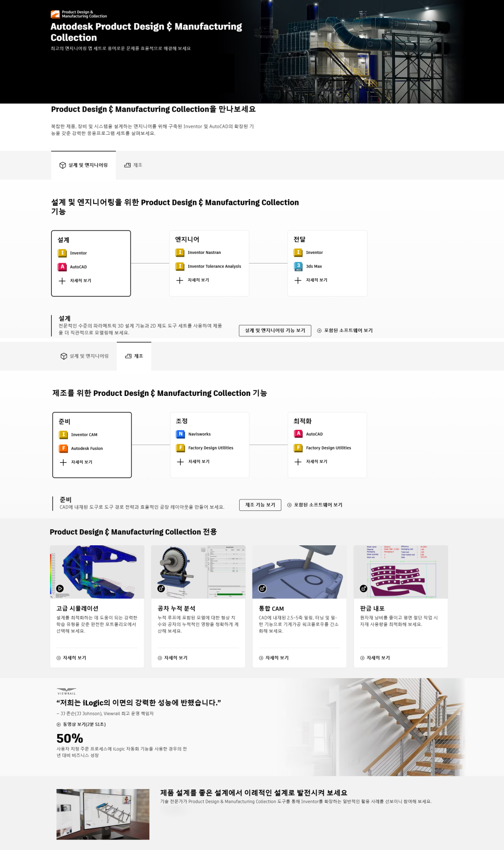The image size is (504, 850).
Task: Open the 판금 내포 nesting thumbnail
Action: pyautogui.click(x=401, y=572)
